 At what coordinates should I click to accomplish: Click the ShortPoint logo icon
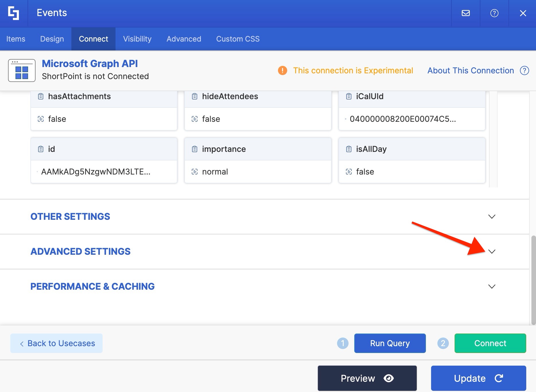[x=13, y=13]
